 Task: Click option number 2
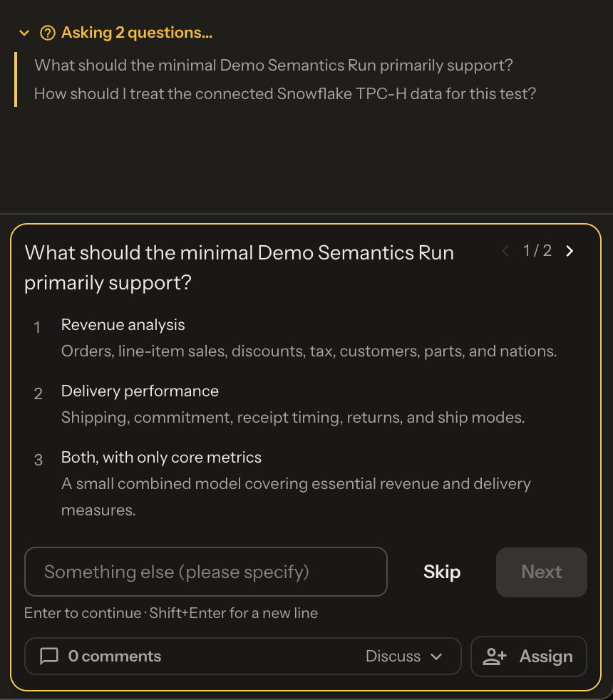[38, 393]
